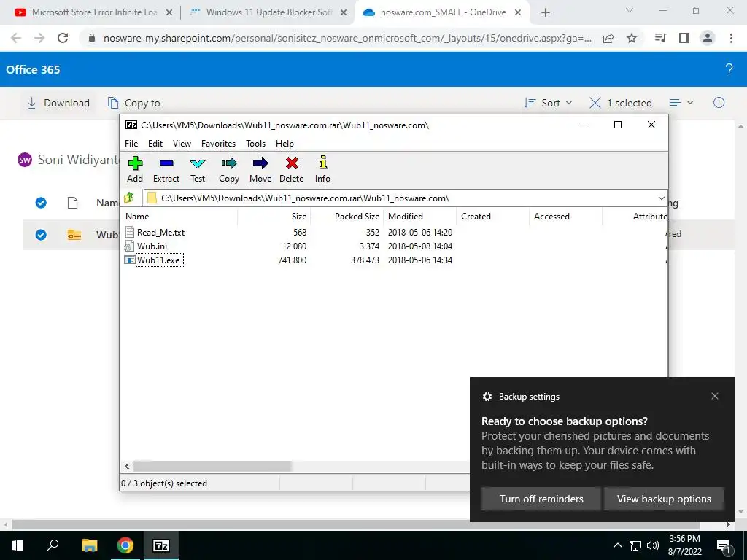Image resolution: width=747 pixels, height=560 pixels.
Task: Click the 7-Zip taskbar icon
Action: point(161,545)
